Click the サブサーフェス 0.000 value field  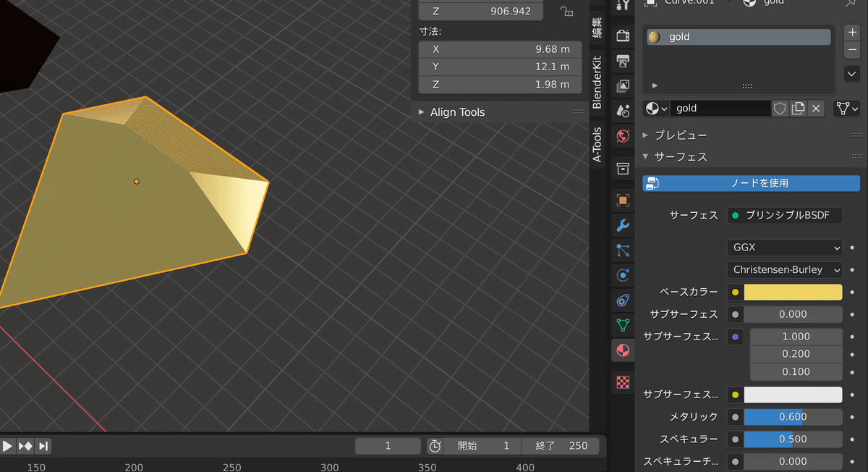tap(793, 314)
